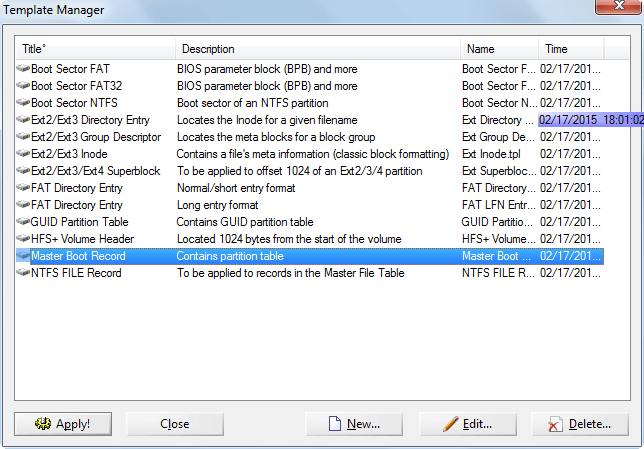The height and width of the screenshot is (449, 644).
Task: Click the pencil icon on the Edit button
Action: coord(451,424)
